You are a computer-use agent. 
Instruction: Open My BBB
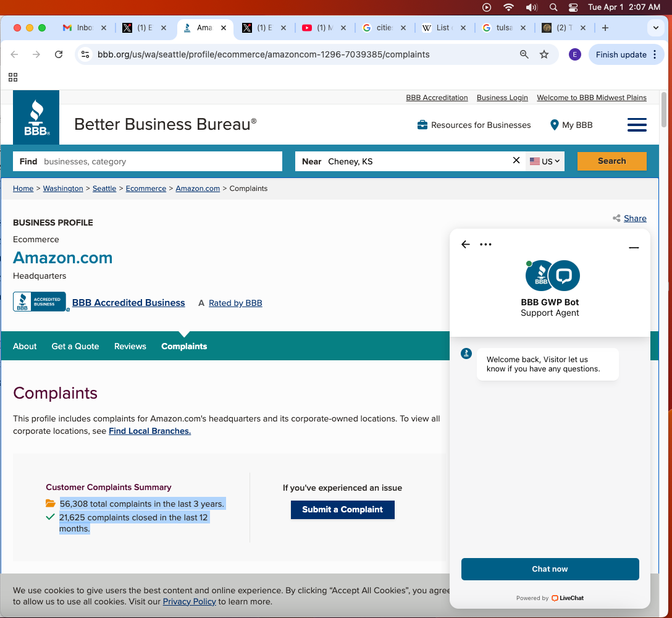pos(571,125)
